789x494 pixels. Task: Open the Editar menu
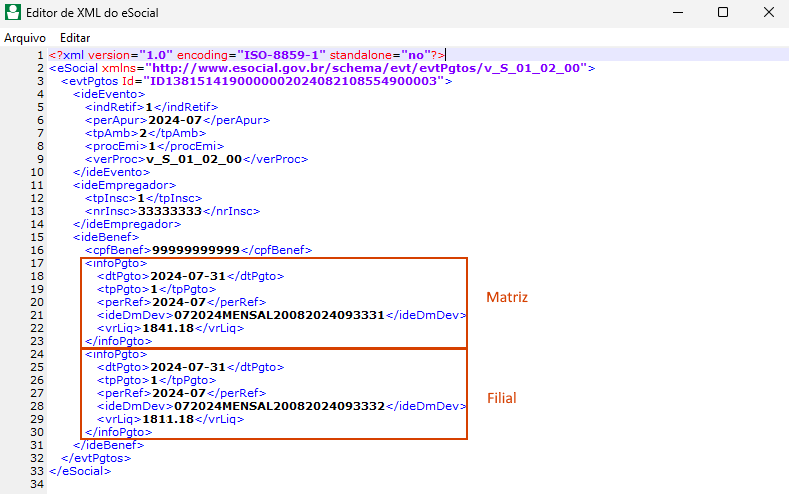pyautogui.click(x=75, y=37)
